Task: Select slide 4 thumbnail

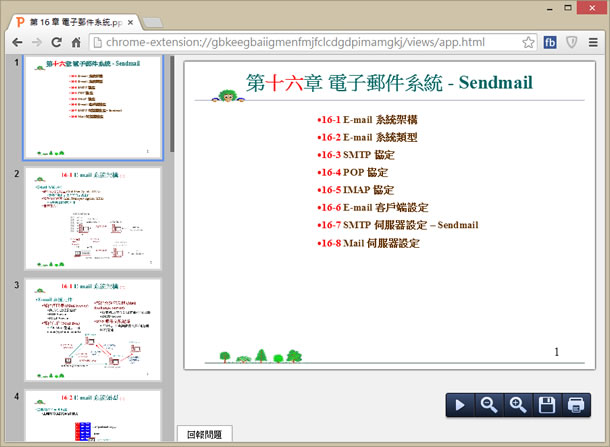Action: point(93,416)
